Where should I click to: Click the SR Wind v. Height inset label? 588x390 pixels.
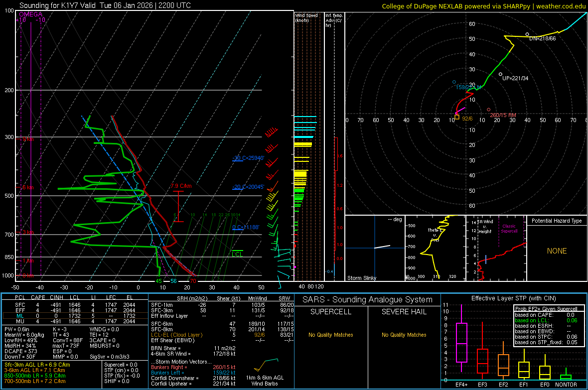[x=485, y=227]
